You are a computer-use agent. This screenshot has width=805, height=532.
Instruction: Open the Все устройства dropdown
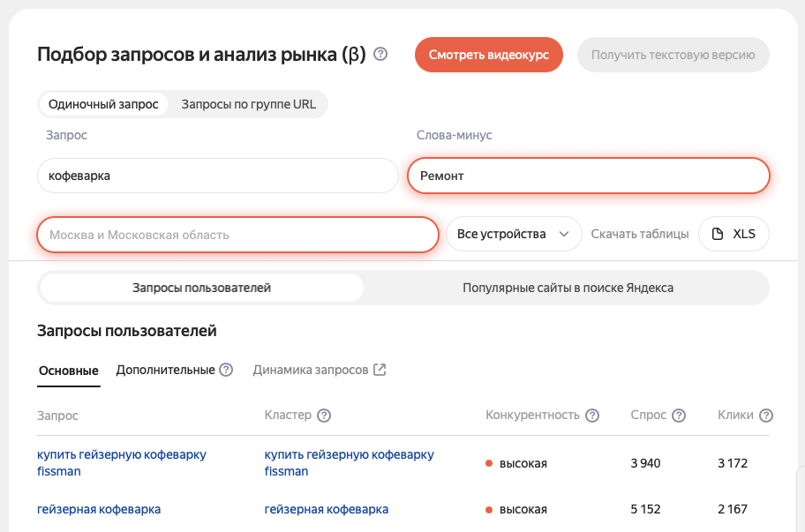[x=515, y=234]
